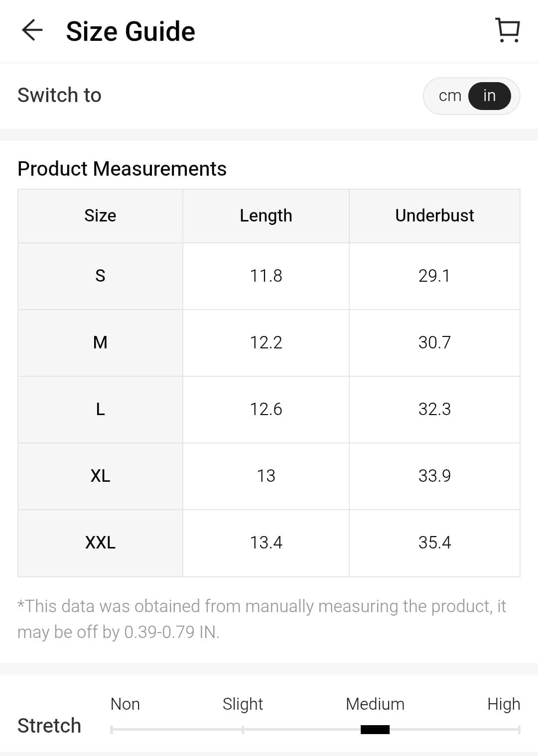Viewport: 538px width, 756px height.
Task: Click the Length column header
Action: coord(266,216)
